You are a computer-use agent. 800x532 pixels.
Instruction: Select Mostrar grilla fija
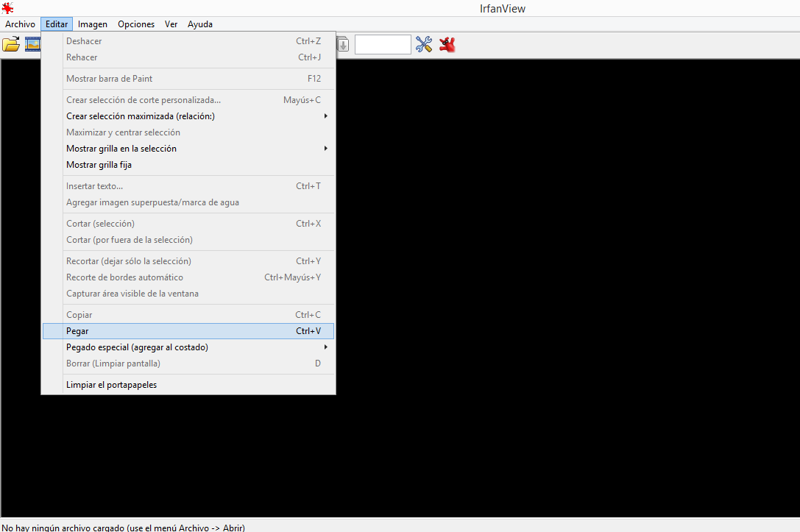188,165
